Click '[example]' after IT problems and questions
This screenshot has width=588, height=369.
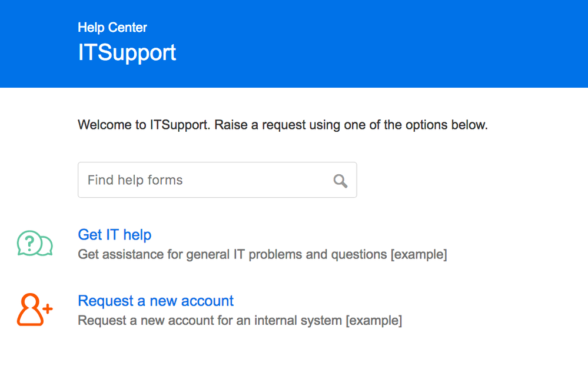419,255
